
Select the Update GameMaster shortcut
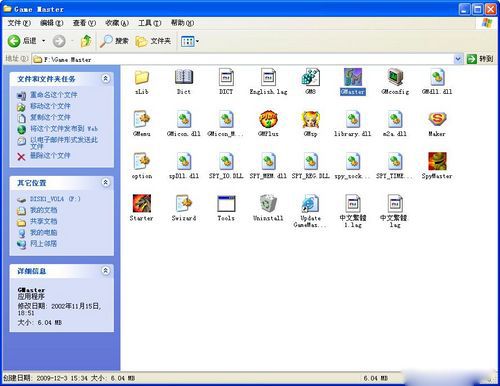click(311, 203)
